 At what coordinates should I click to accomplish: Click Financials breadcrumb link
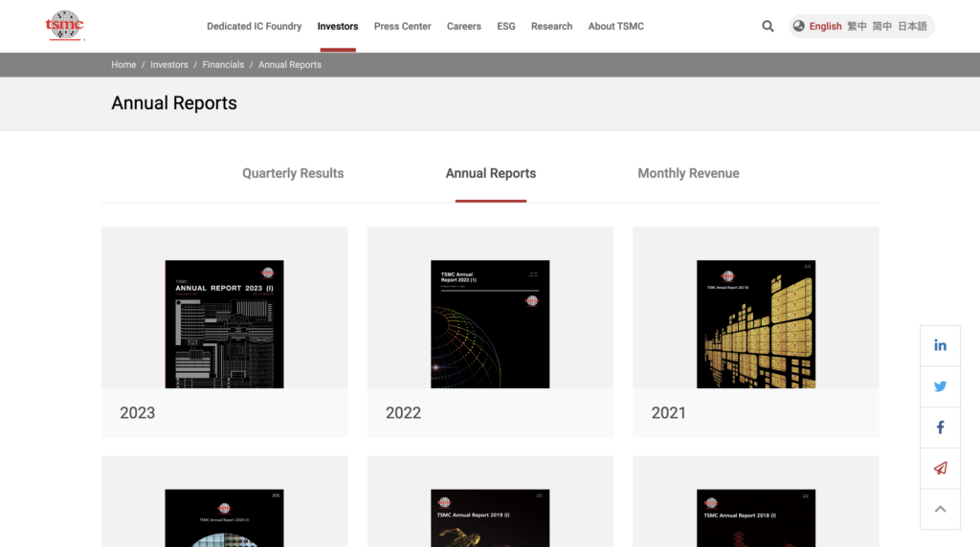[x=223, y=65]
